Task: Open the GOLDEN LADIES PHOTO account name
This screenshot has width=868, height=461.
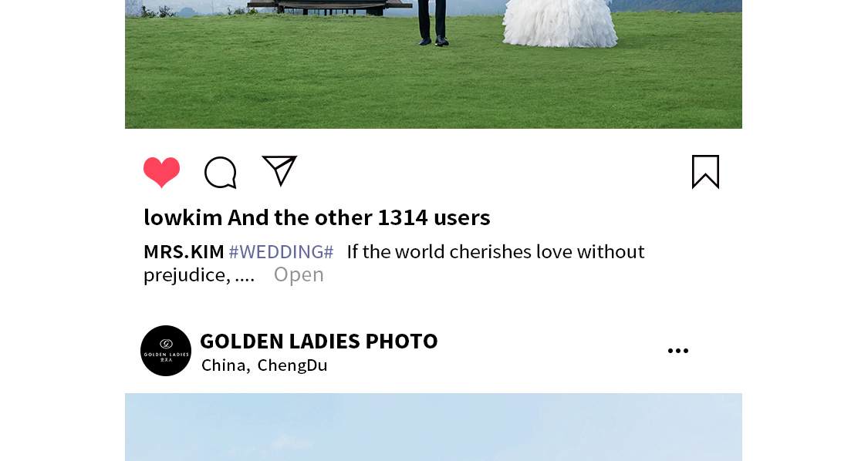Action: coord(319,341)
